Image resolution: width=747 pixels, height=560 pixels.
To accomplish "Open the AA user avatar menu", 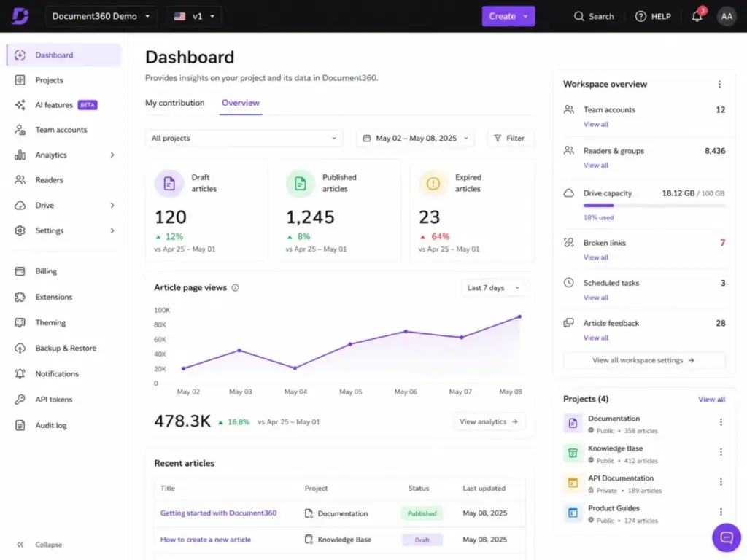I will [x=726, y=16].
